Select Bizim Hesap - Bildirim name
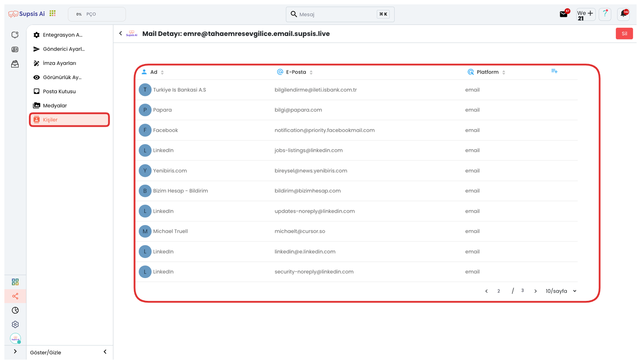 click(180, 191)
